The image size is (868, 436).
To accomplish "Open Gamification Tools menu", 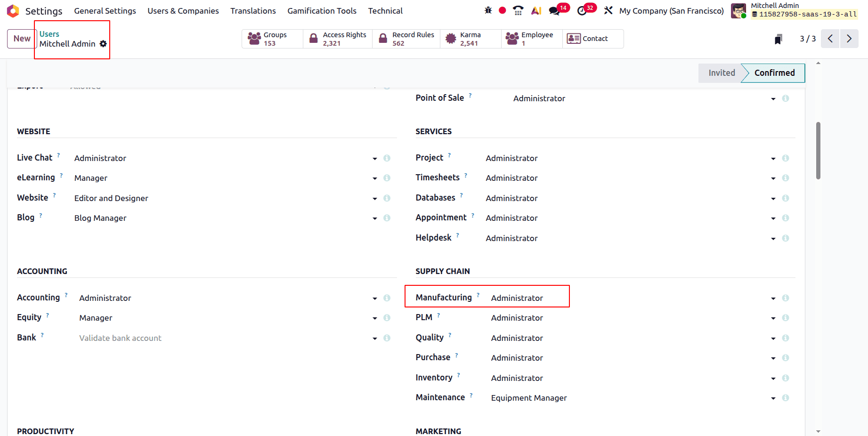I will coord(322,11).
